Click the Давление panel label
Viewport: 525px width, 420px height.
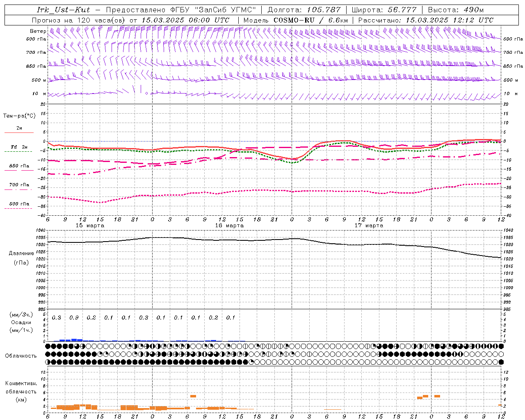pos(21,253)
